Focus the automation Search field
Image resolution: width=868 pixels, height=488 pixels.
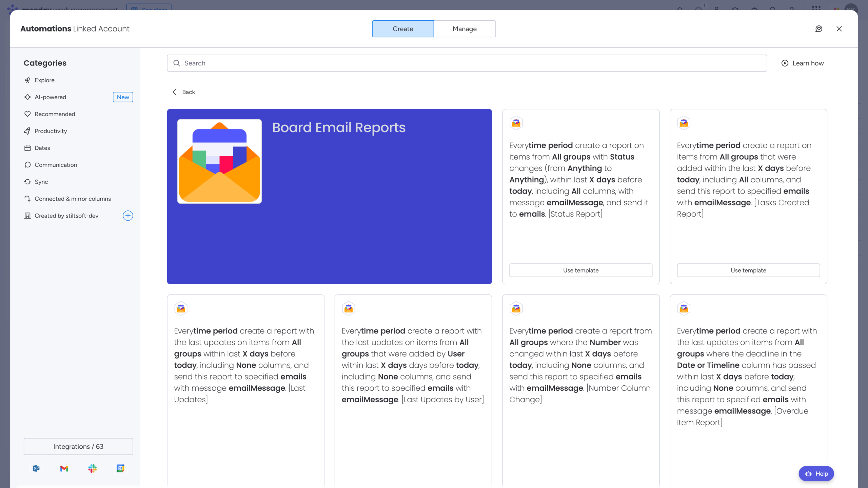point(467,63)
